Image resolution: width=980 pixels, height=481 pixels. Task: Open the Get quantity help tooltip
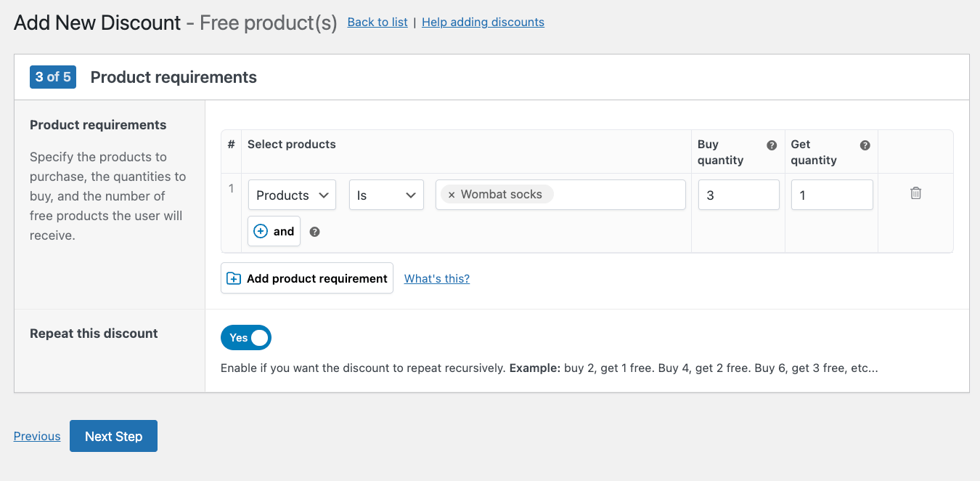click(x=865, y=145)
